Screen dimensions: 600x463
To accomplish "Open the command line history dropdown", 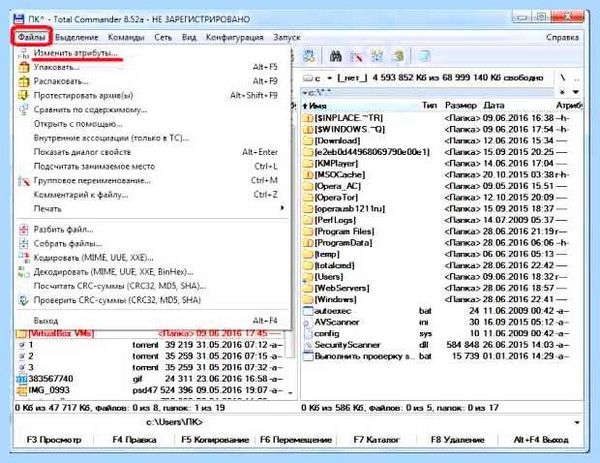I will 577,422.
